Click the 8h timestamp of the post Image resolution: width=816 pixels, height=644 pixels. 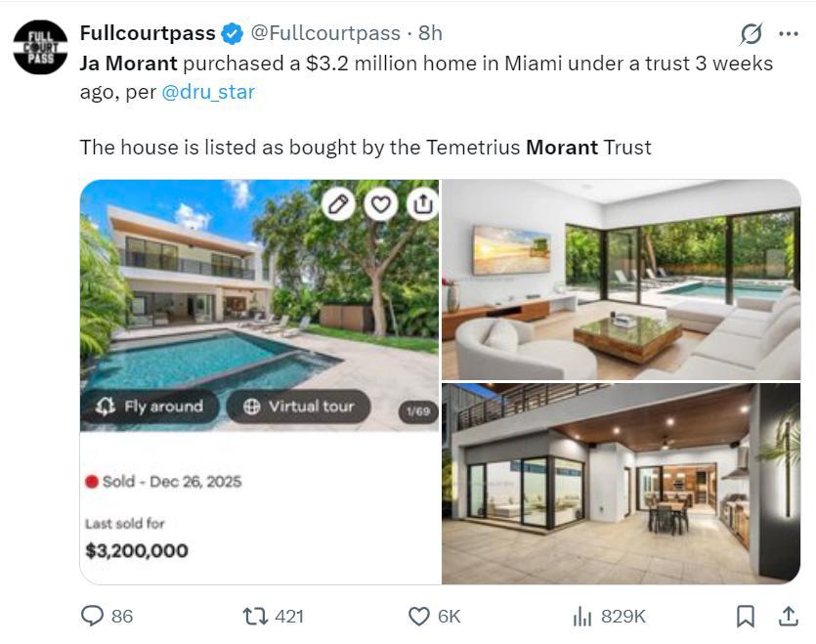[x=430, y=33]
